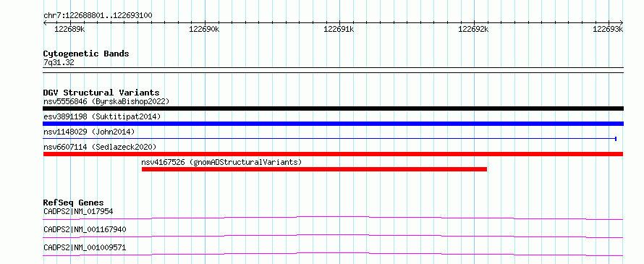
Task: Open the nsv4167526 (gnomADStructuralVariants) label
Action: [221, 162]
